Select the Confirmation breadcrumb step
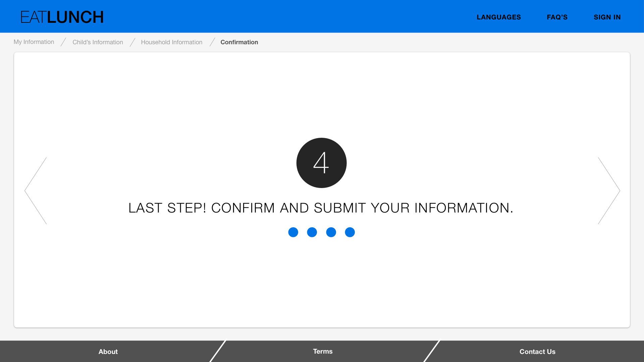Image resolution: width=644 pixels, height=362 pixels. pyautogui.click(x=239, y=42)
